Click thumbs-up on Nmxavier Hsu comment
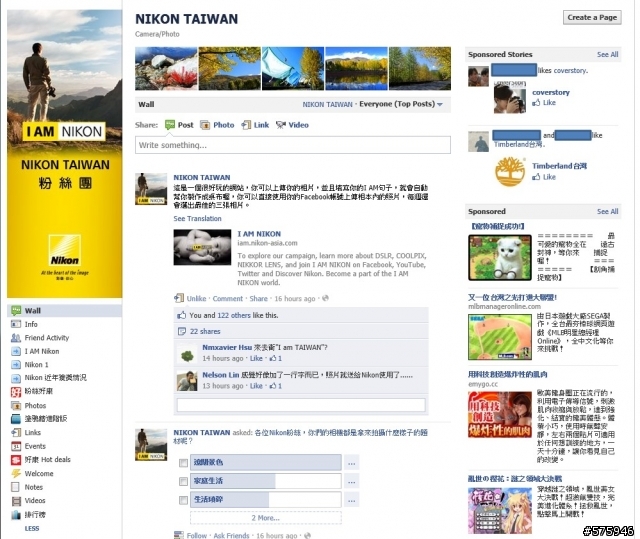Screen dimensions: 640x539 coord(273,358)
